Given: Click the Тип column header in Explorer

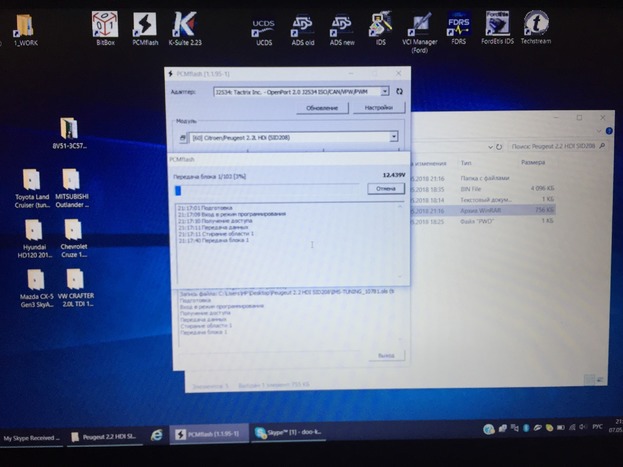Looking at the screenshot, I should (x=468, y=162).
